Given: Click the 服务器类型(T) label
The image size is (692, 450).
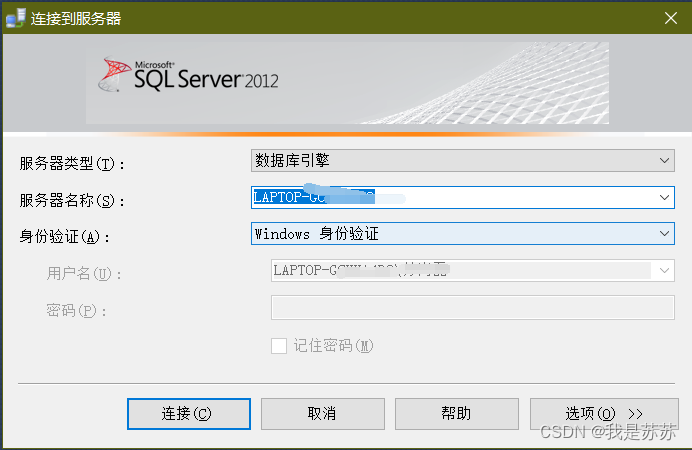Looking at the screenshot, I should coord(72,164).
